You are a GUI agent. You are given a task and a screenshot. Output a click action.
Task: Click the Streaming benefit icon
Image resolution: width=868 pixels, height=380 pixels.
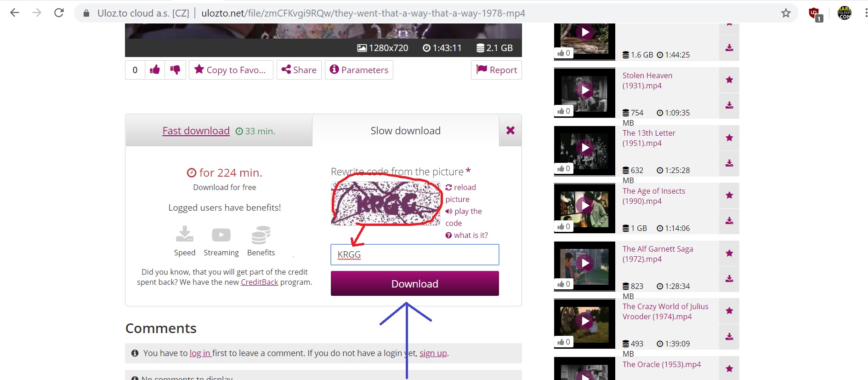click(x=221, y=235)
